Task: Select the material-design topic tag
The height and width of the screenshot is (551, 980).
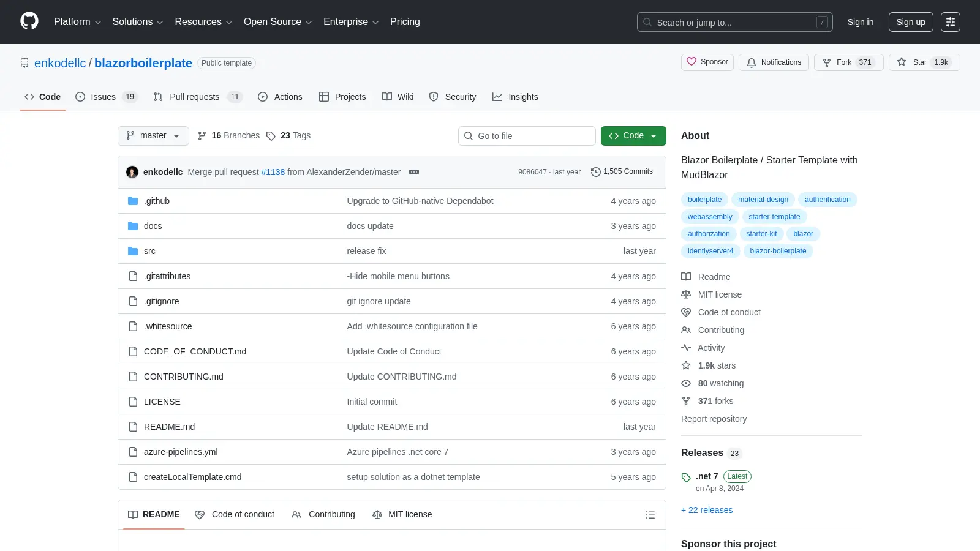Action: 763,200
